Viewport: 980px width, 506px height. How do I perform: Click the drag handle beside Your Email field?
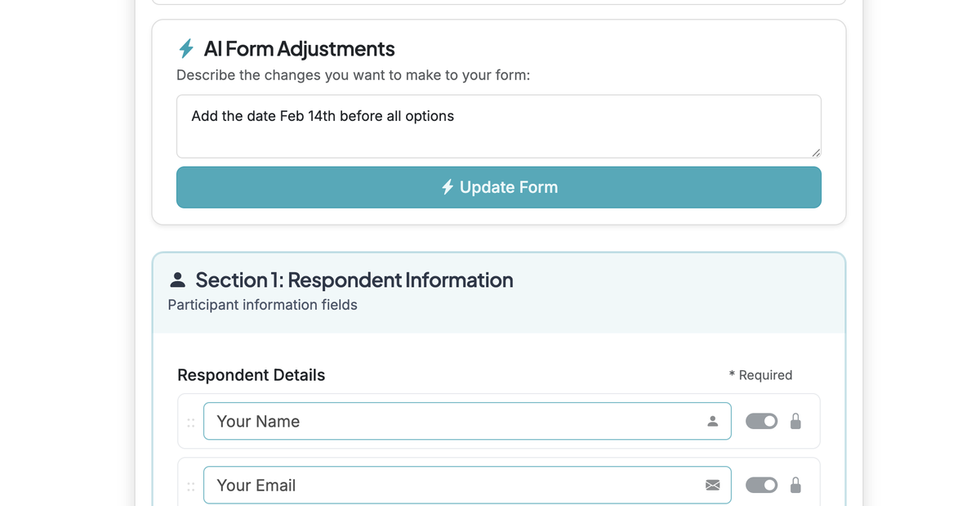[x=190, y=485]
